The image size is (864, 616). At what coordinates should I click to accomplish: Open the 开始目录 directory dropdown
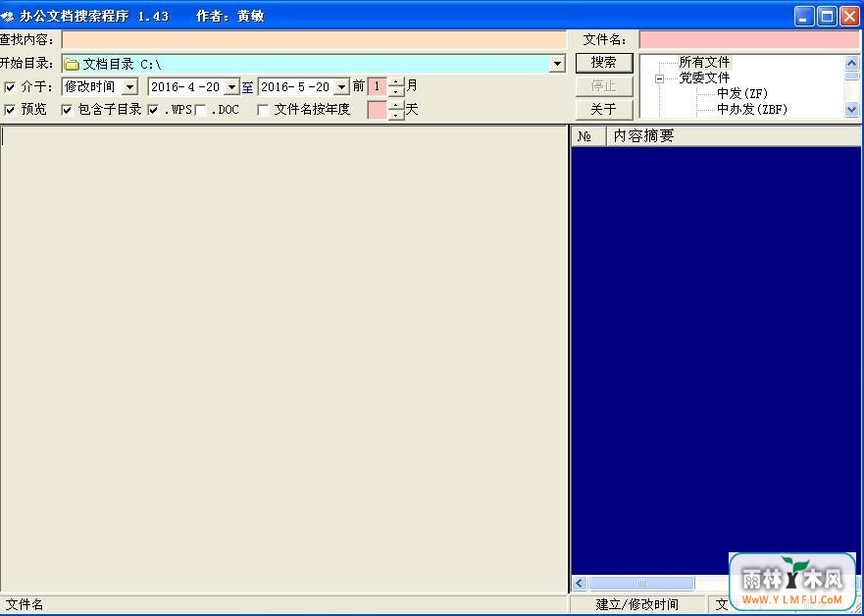(x=557, y=64)
